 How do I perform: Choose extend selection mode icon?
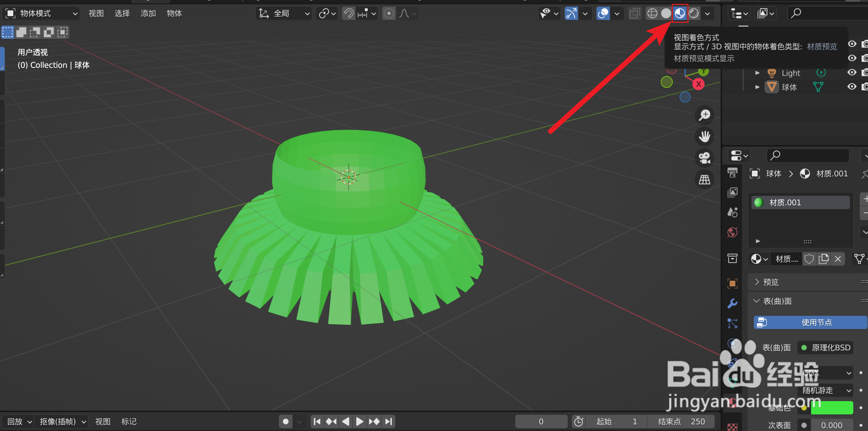[x=21, y=32]
